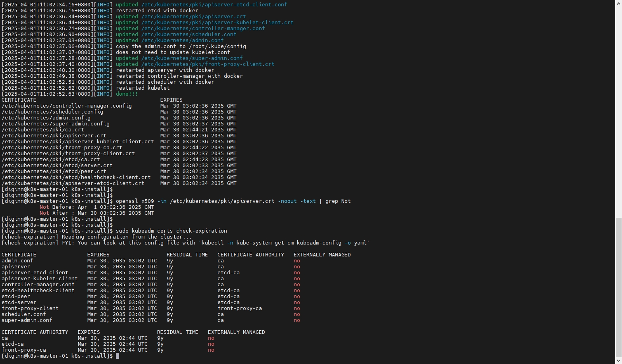Click the '/etc/kubernetes/pki/ca.crt' path in expiry list
This screenshot has width=622, height=364.
tap(43, 130)
